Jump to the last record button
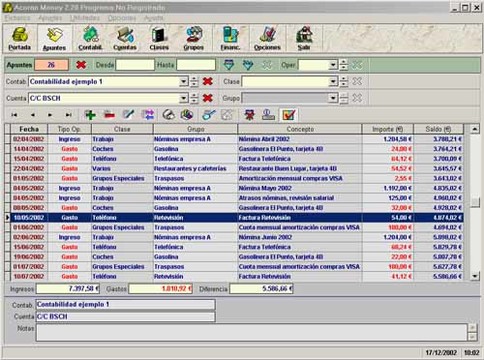484x360 pixels. (x=68, y=115)
